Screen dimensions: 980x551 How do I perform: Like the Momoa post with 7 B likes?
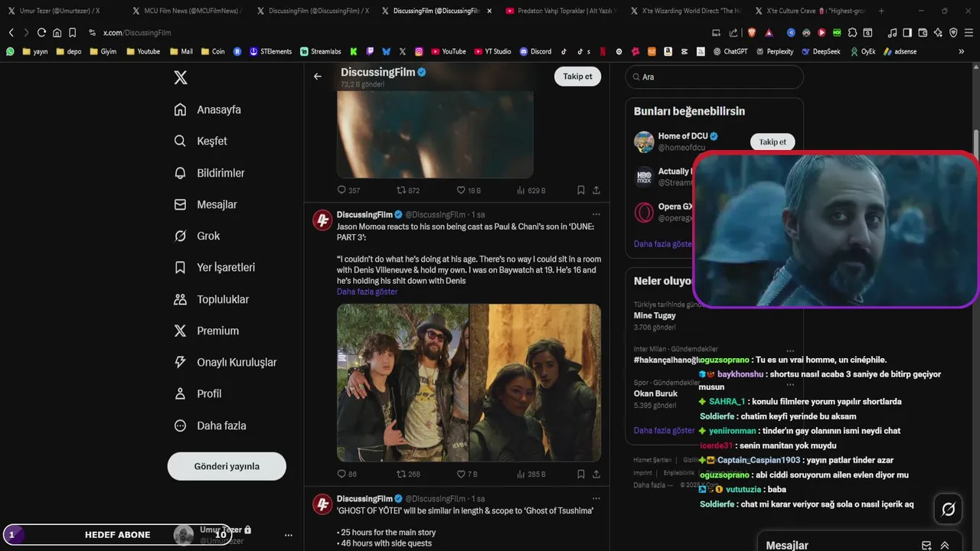[x=467, y=474]
